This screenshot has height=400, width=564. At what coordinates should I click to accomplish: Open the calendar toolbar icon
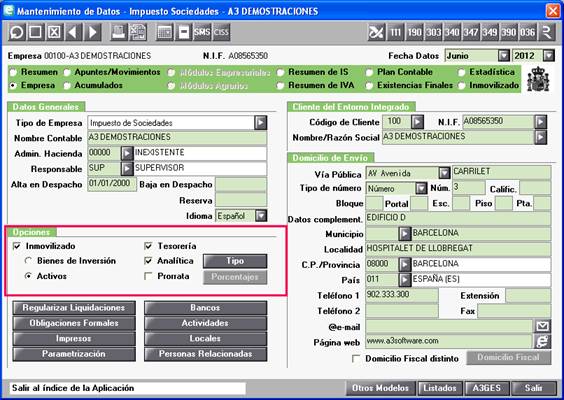(x=164, y=32)
